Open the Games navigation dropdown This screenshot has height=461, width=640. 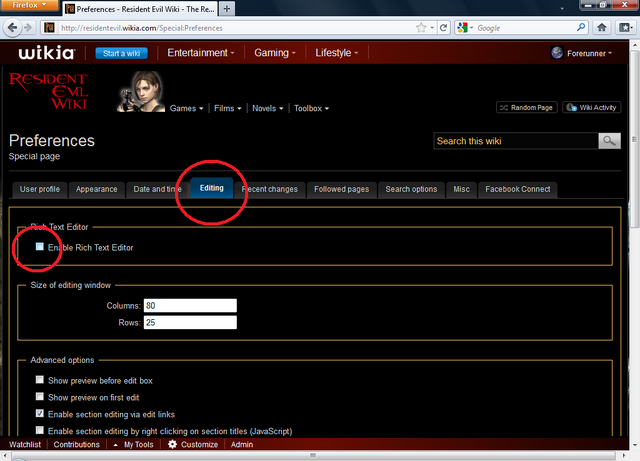(x=187, y=108)
